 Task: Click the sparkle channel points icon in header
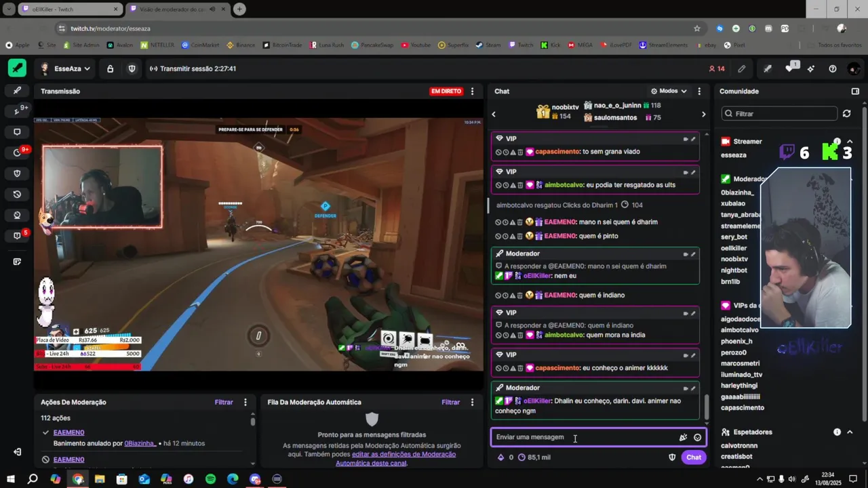pos(811,68)
